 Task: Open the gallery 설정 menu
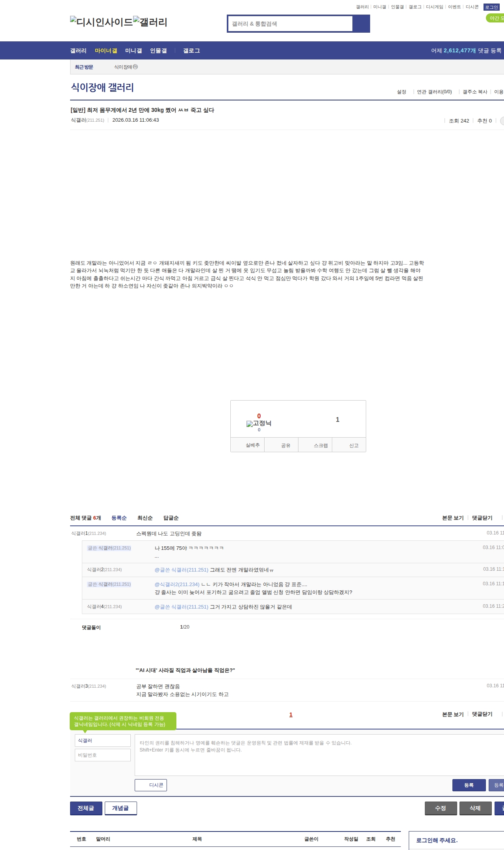point(401,92)
